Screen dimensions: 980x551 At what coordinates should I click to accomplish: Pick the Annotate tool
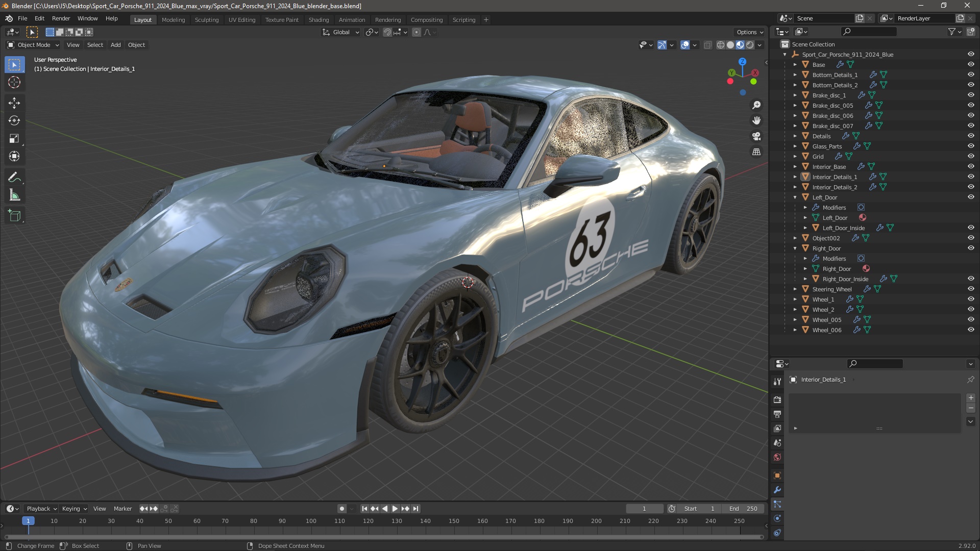(14, 178)
